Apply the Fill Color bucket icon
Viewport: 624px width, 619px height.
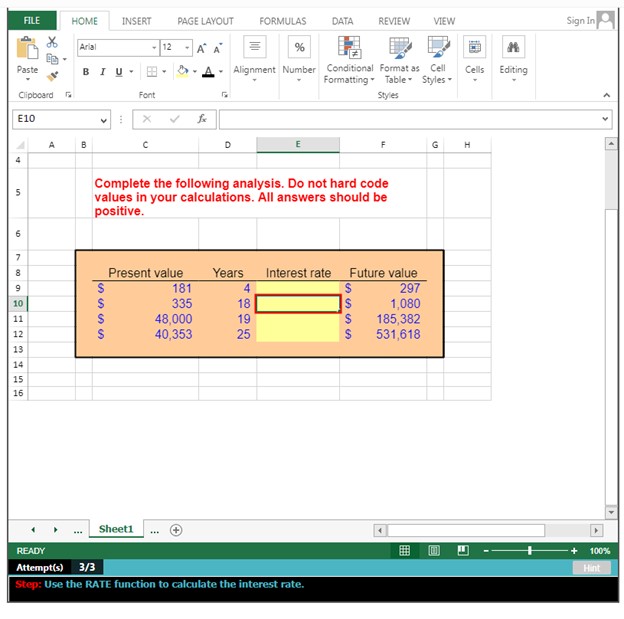coord(182,72)
